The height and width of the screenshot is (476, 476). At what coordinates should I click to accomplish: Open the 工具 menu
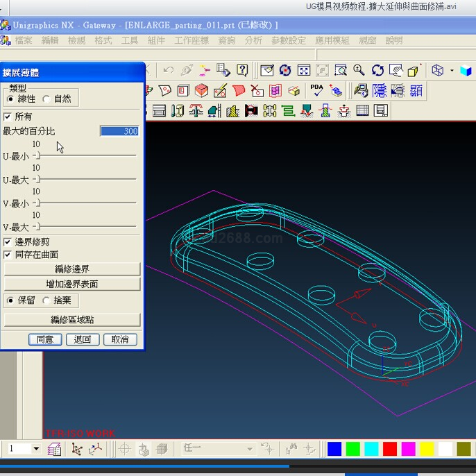[x=130, y=40]
